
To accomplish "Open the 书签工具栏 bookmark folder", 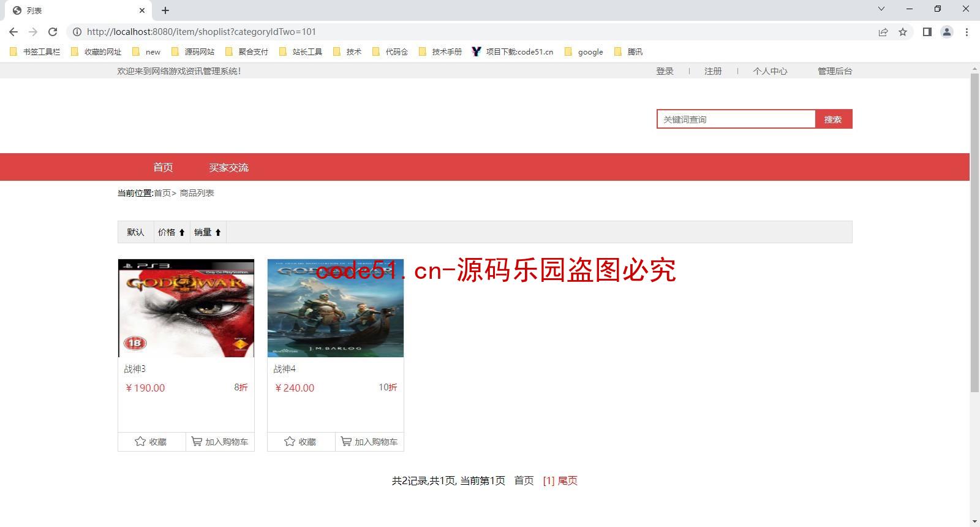I will tap(35, 52).
